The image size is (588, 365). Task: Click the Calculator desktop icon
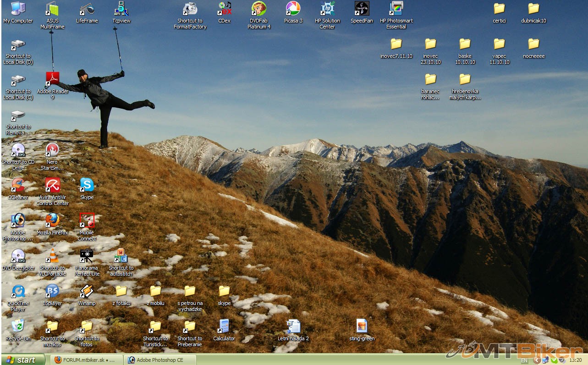(x=224, y=326)
